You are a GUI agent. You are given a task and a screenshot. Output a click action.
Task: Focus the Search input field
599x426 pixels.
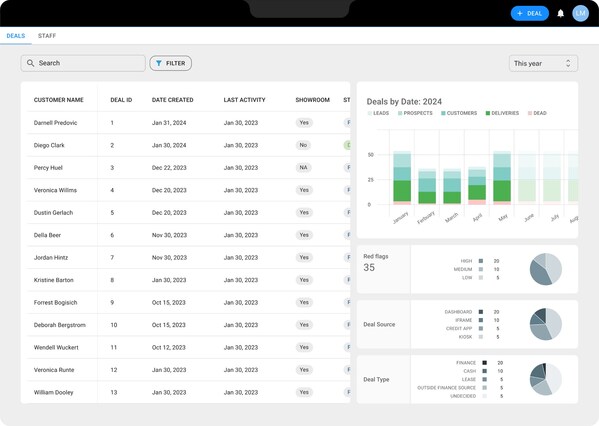coord(83,63)
